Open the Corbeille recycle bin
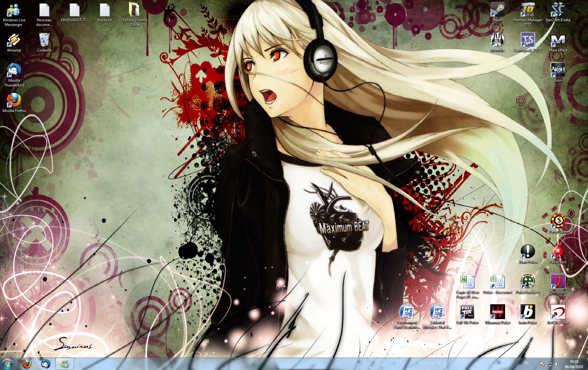This screenshot has height=370, width=588. click(x=44, y=43)
